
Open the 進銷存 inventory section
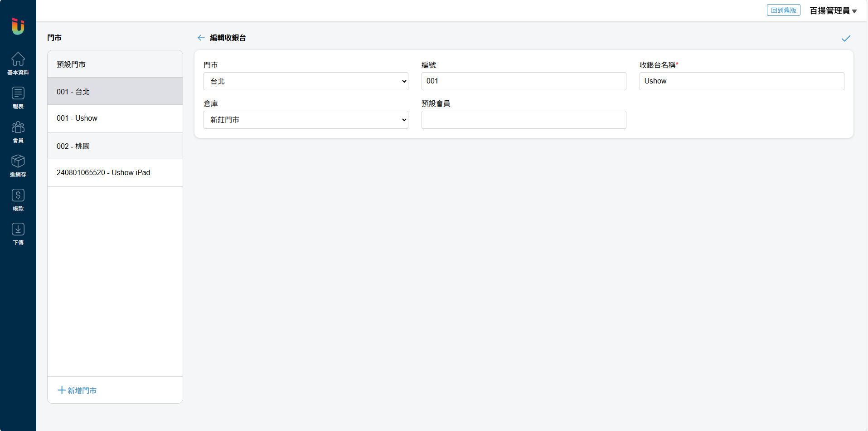(18, 166)
